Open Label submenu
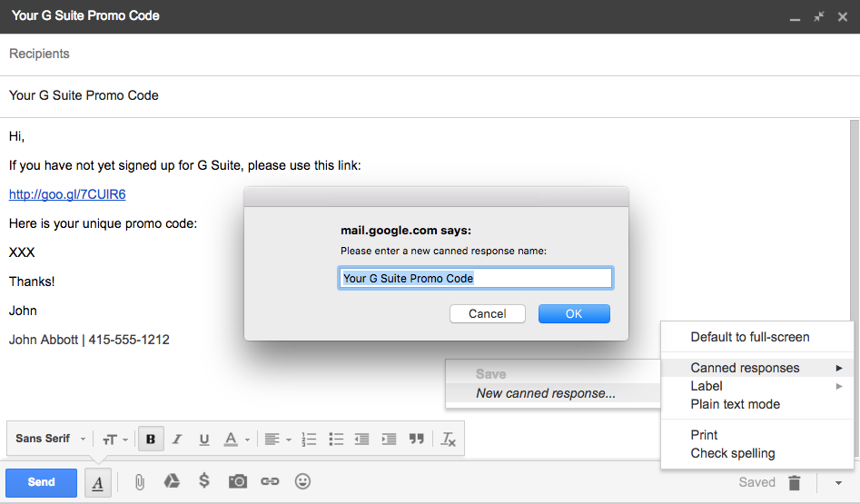Viewport: 860px width, 504px height. coord(756,386)
